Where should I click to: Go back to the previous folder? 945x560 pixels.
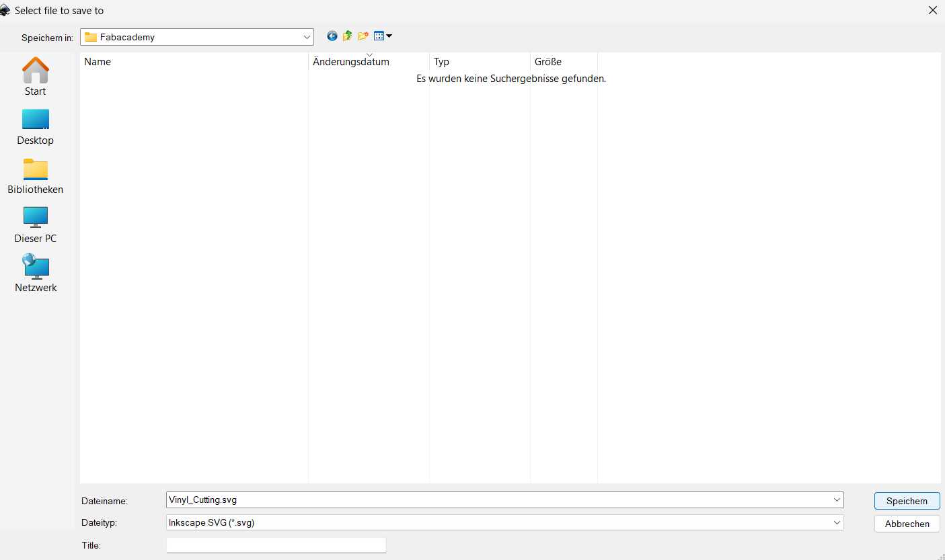(x=332, y=36)
